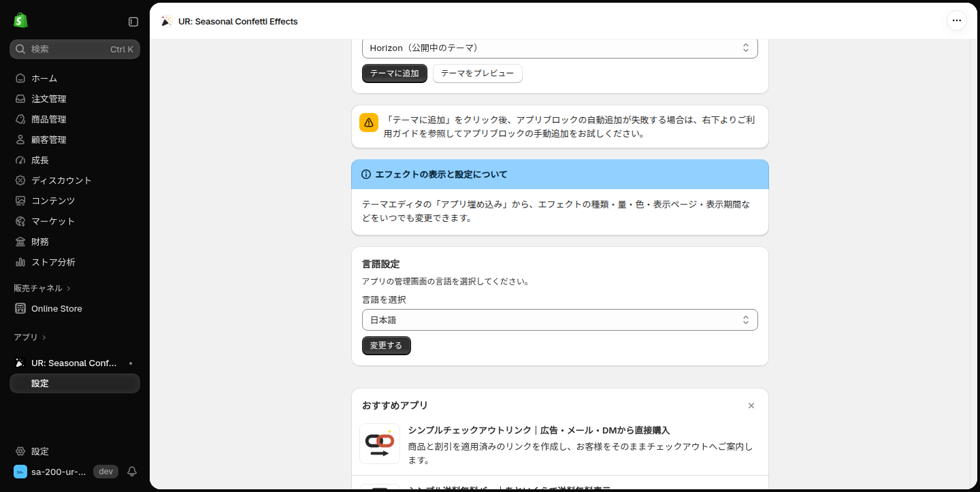
Task: Click the 変更する button
Action: pyautogui.click(x=386, y=346)
